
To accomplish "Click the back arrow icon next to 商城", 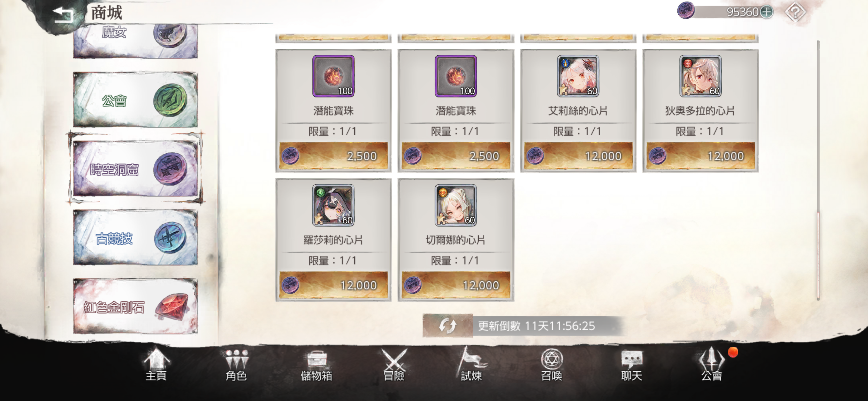I will 63,14.
